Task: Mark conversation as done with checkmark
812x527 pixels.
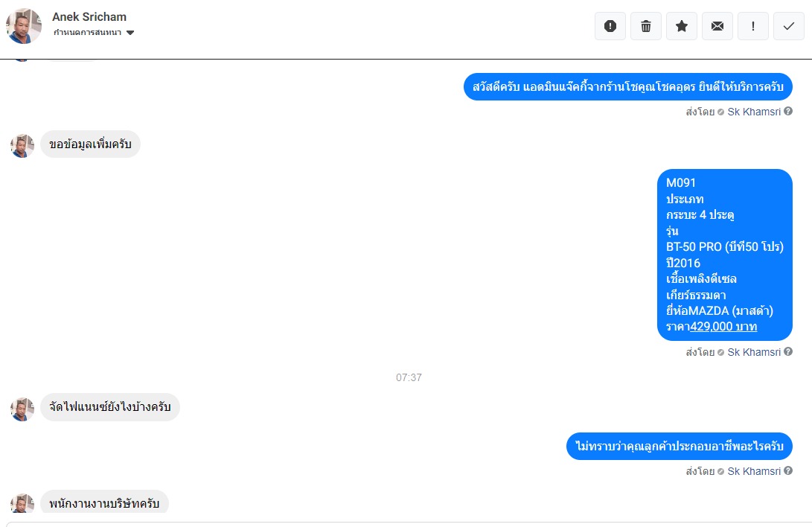Action: tap(789, 26)
